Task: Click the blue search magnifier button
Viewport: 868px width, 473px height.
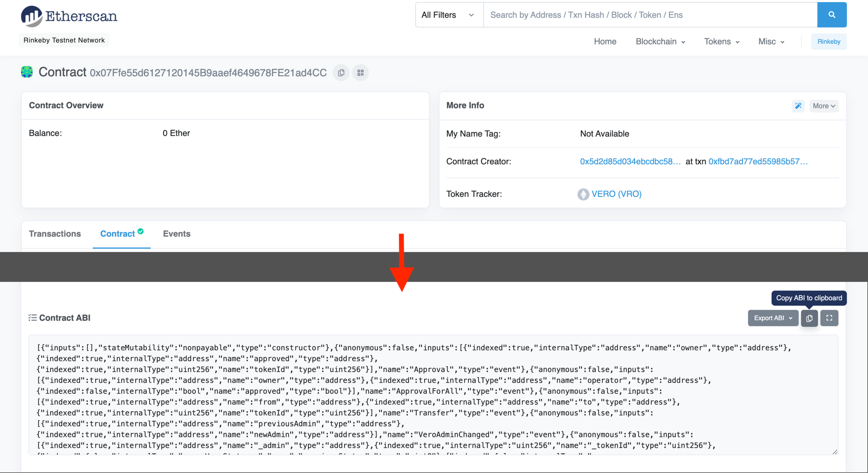Action: (x=832, y=15)
